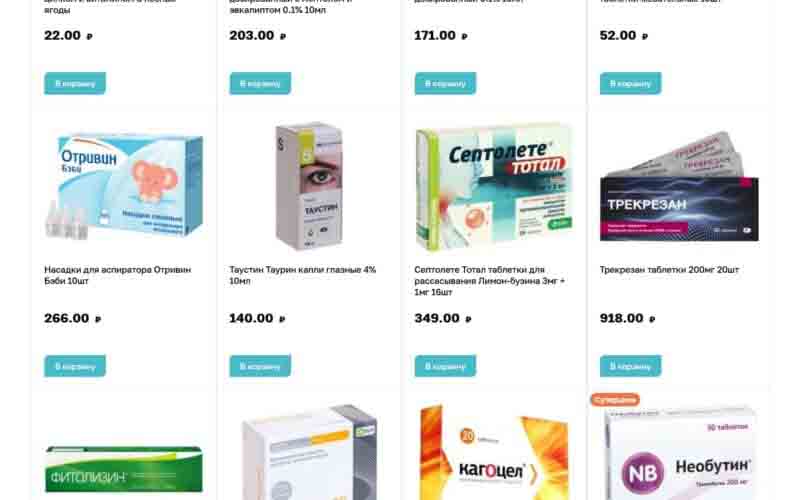Open Фитолизин product image
Screen dimensions: 800x500
(x=124, y=469)
